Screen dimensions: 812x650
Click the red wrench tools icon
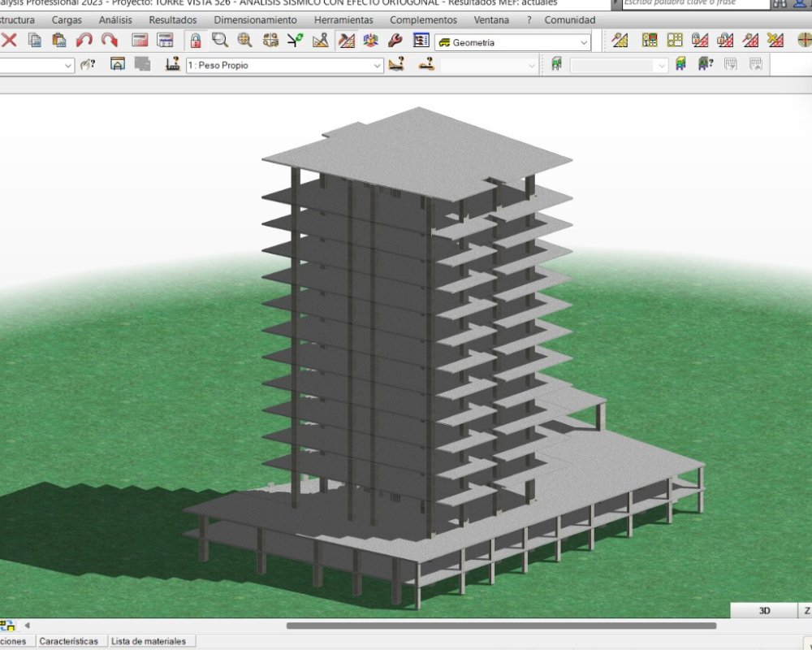395,41
